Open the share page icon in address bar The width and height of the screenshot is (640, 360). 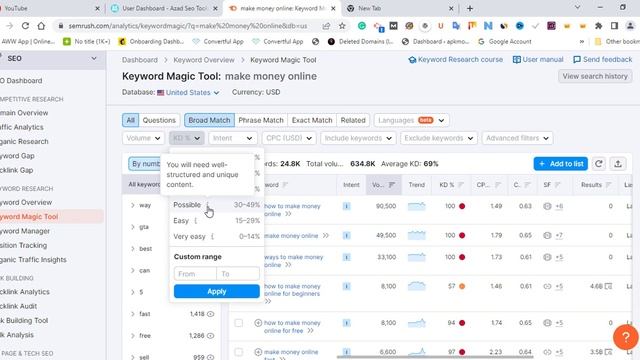(326, 26)
